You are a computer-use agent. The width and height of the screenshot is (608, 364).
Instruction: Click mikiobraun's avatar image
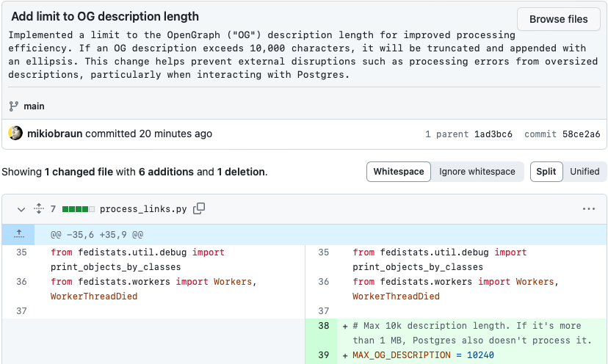click(x=15, y=134)
